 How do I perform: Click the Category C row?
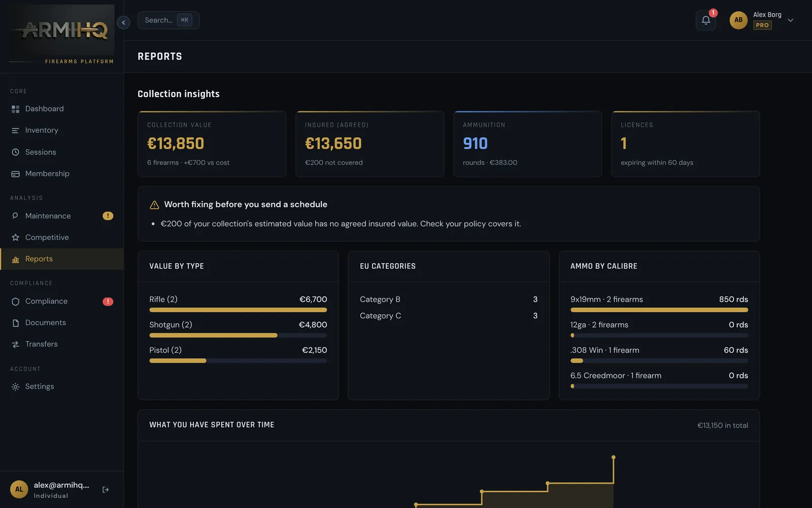[449, 315]
